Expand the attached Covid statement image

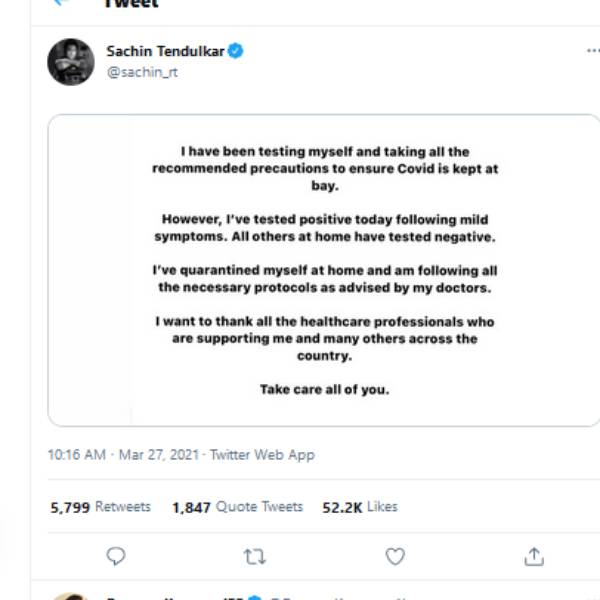pyautogui.click(x=324, y=270)
